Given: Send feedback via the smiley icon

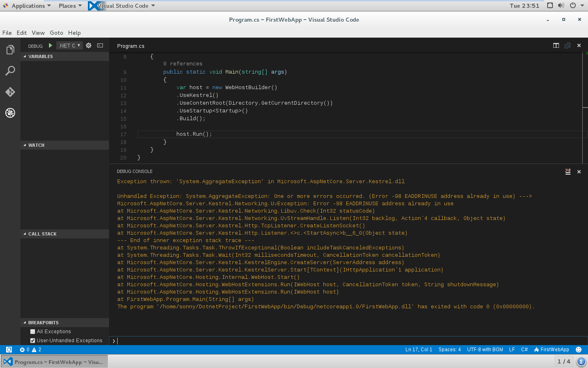Looking at the screenshot, I should click(x=579, y=350).
